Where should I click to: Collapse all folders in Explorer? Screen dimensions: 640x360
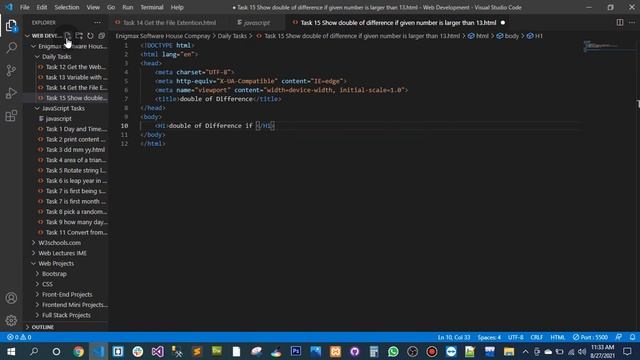click(x=102, y=36)
